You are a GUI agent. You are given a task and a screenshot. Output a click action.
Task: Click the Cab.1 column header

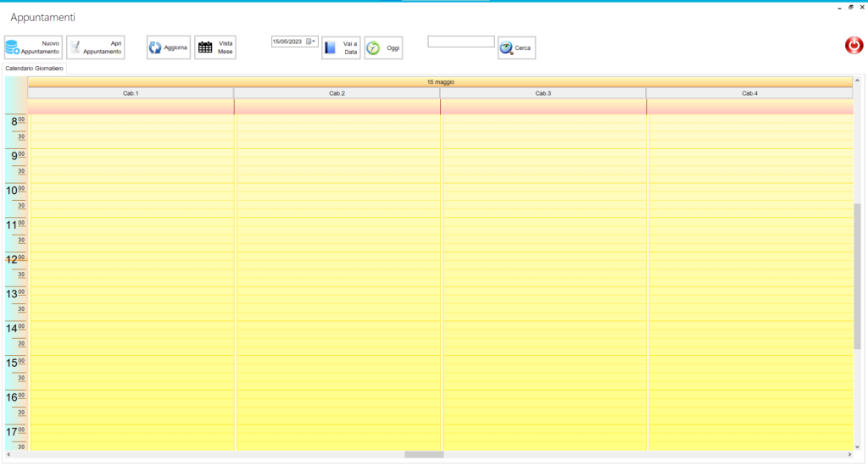point(131,93)
